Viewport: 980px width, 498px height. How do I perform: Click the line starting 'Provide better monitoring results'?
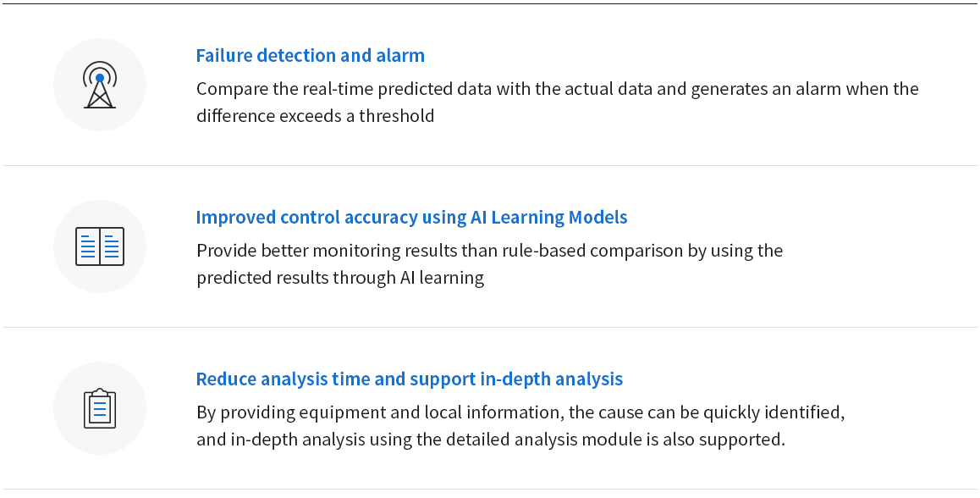pos(489,250)
